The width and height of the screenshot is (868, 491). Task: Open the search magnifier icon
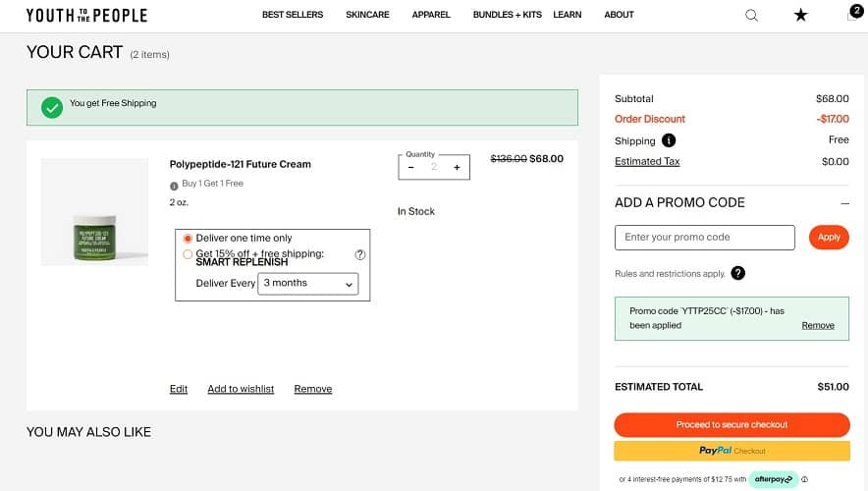tap(751, 15)
